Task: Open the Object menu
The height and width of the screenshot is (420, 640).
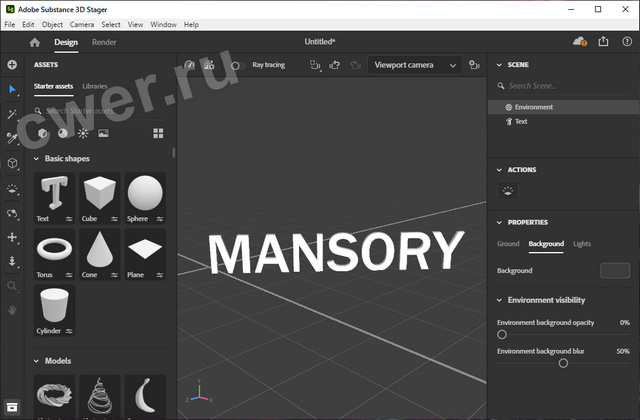Action: point(52,24)
